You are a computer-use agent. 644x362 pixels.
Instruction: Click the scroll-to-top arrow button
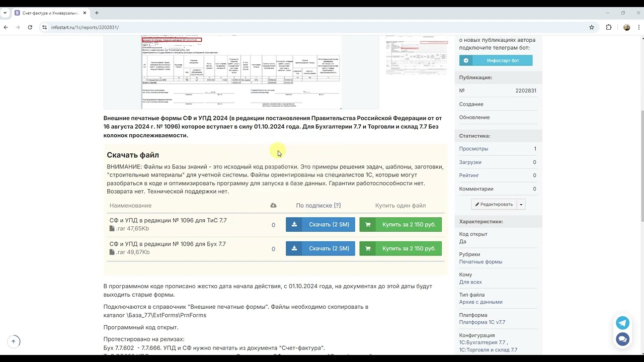[x=14, y=341]
